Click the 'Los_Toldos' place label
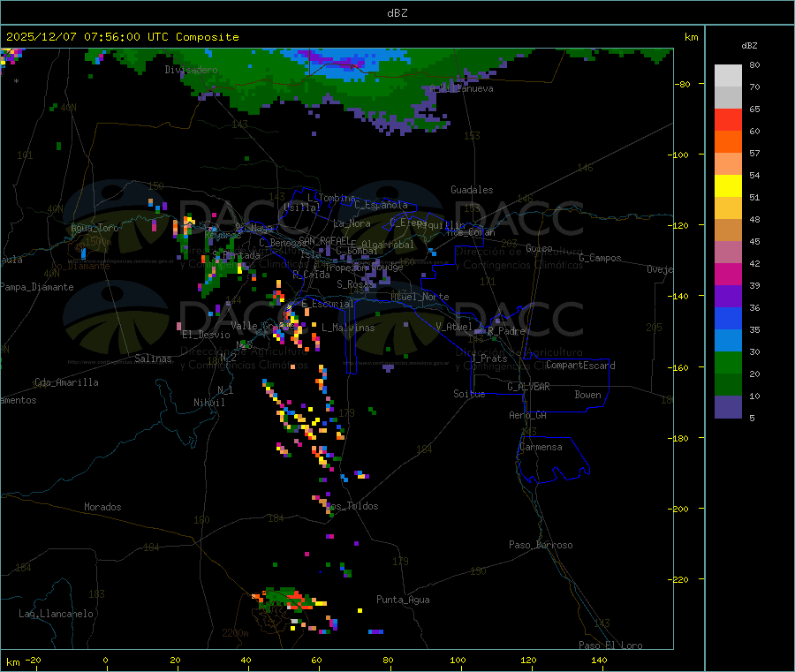Image resolution: width=795 pixels, height=672 pixels. (x=352, y=506)
